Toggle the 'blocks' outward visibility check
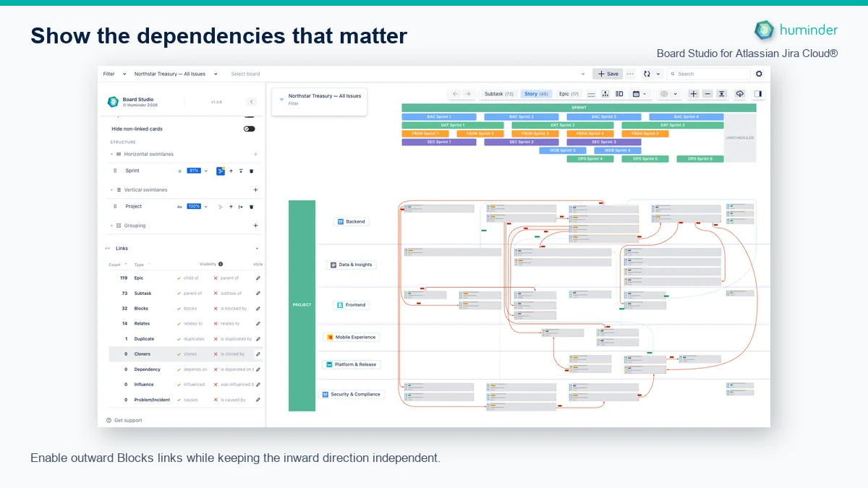This screenshot has height=488, width=868. point(179,309)
